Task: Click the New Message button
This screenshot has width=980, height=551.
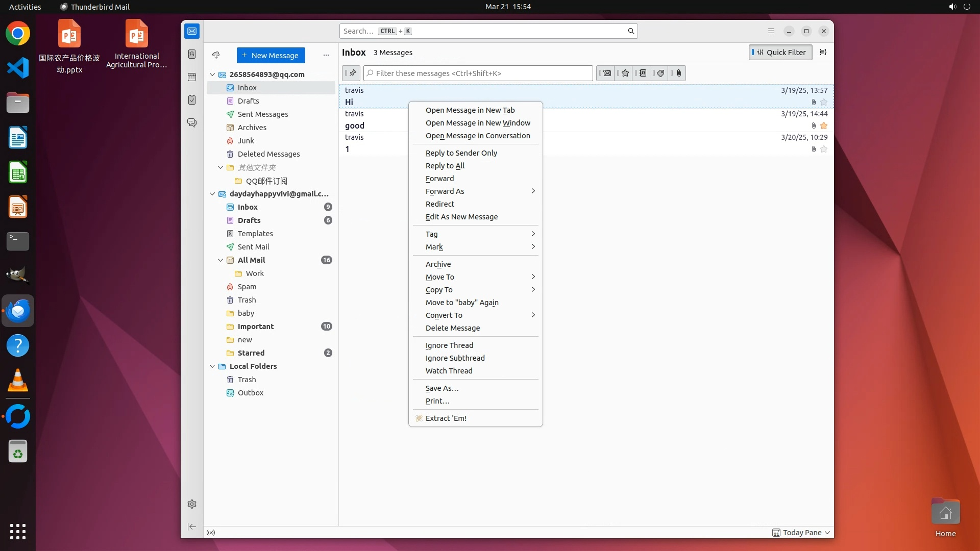Action: [x=271, y=55]
